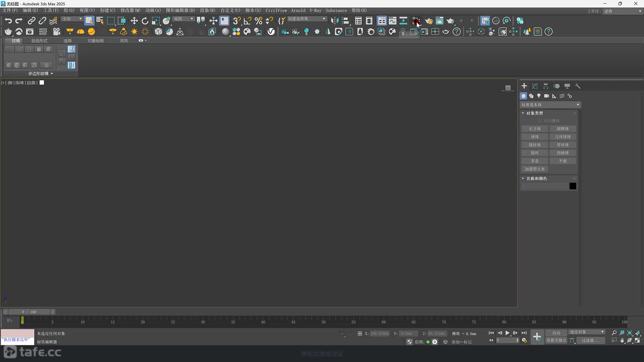Open the 全部 selection filter dropdown
The width and height of the screenshot is (644, 362).
pos(72,19)
